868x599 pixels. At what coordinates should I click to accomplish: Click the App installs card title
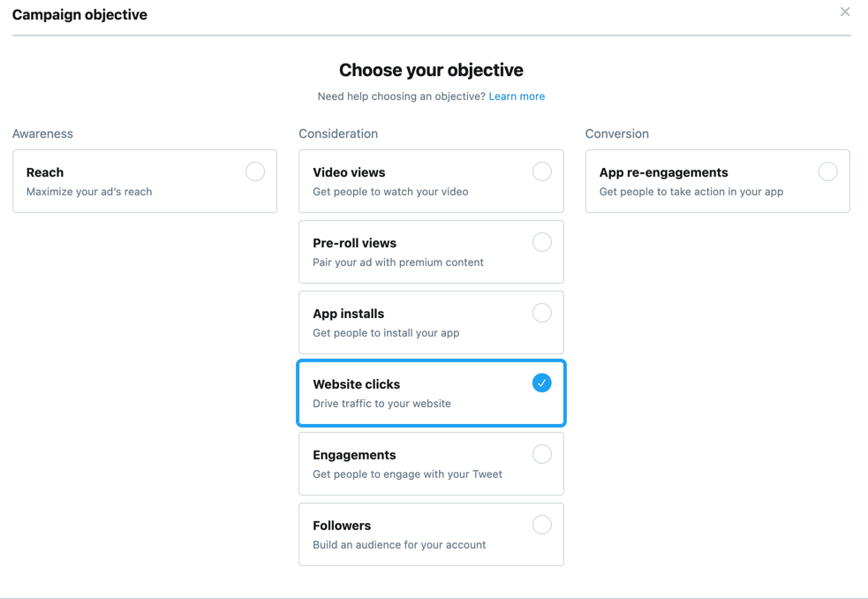pyautogui.click(x=348, y=314)
